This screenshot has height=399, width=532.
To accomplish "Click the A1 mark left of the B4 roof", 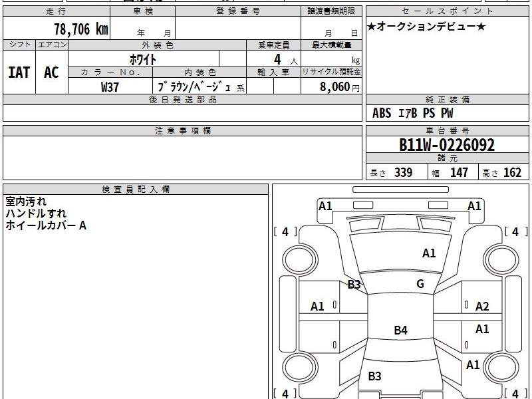I will tap(317, 307).
